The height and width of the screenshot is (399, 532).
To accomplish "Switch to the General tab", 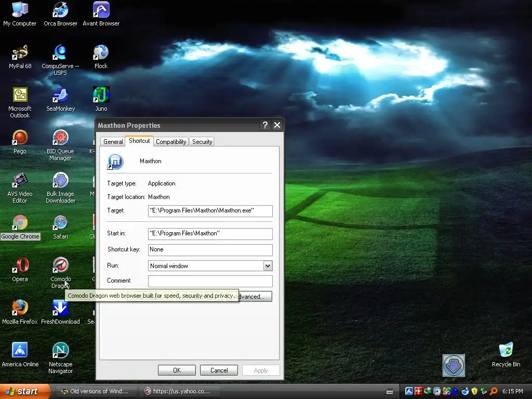I will (113, 142).
